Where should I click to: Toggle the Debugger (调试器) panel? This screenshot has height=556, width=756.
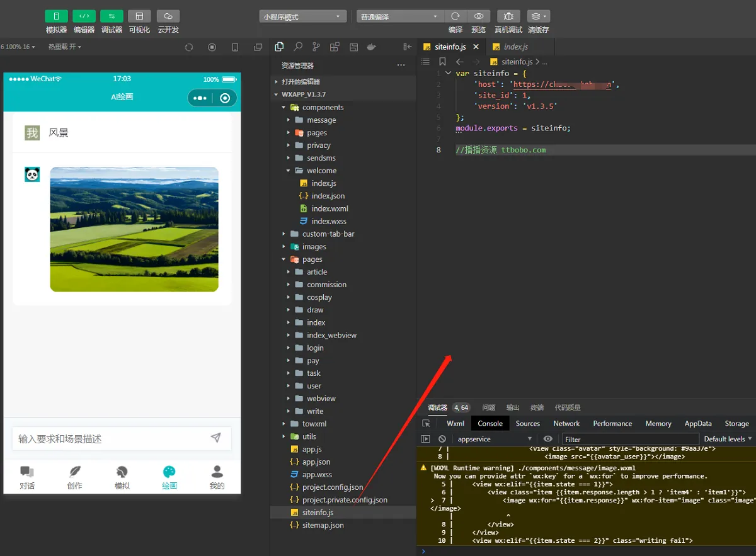click(112, 16)
